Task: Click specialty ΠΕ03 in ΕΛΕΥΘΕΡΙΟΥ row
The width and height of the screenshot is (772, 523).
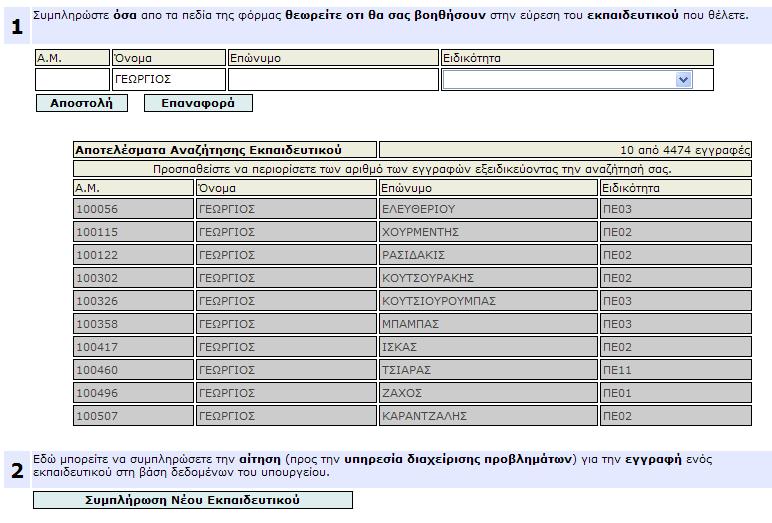Action: point(617,209)
